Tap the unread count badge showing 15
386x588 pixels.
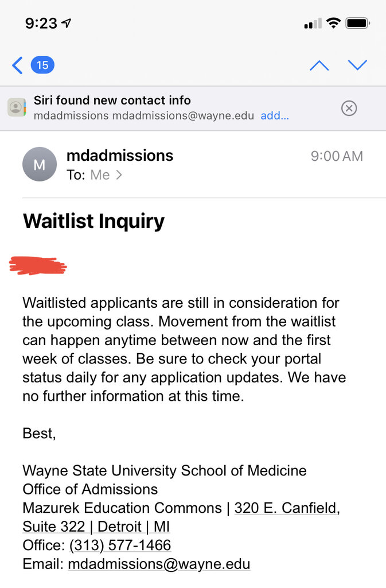click(x=42, y=65)
